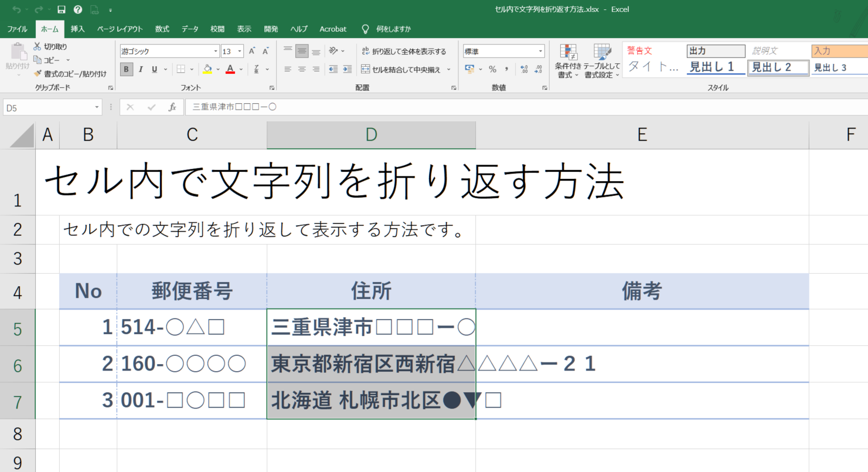Open the 挿入 ribbon tab
The image size is (868, 472).
pyautogui.click(x=77, y=29)
